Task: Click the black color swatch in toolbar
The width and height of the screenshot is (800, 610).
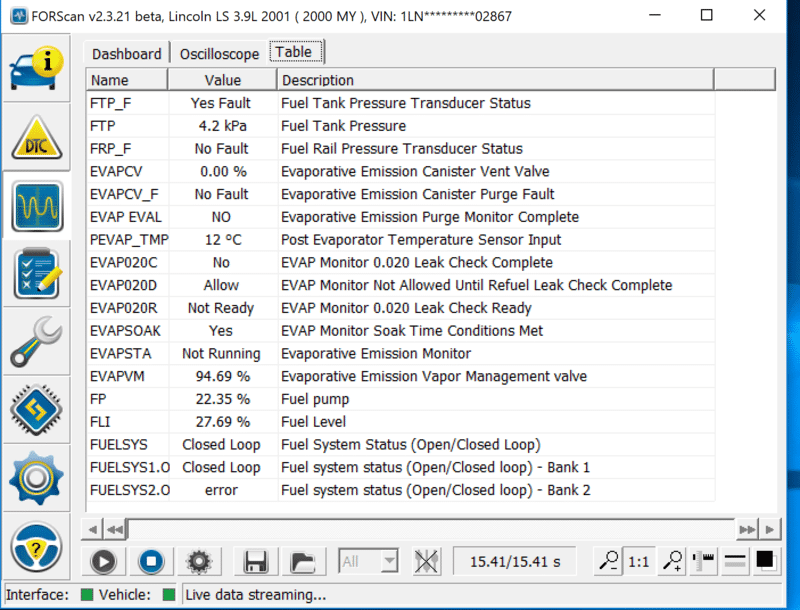Action: coord(765,562)
